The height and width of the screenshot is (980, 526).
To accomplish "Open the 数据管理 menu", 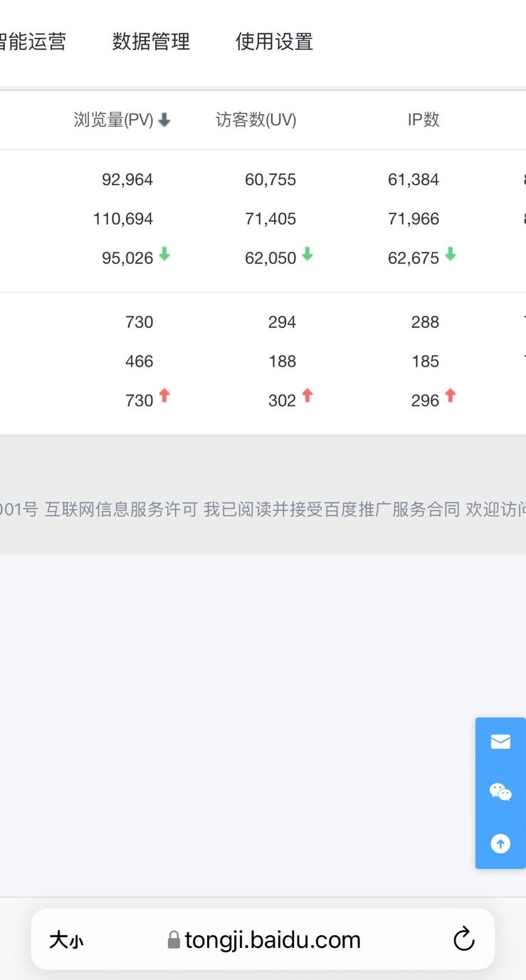I will (151, 42).
